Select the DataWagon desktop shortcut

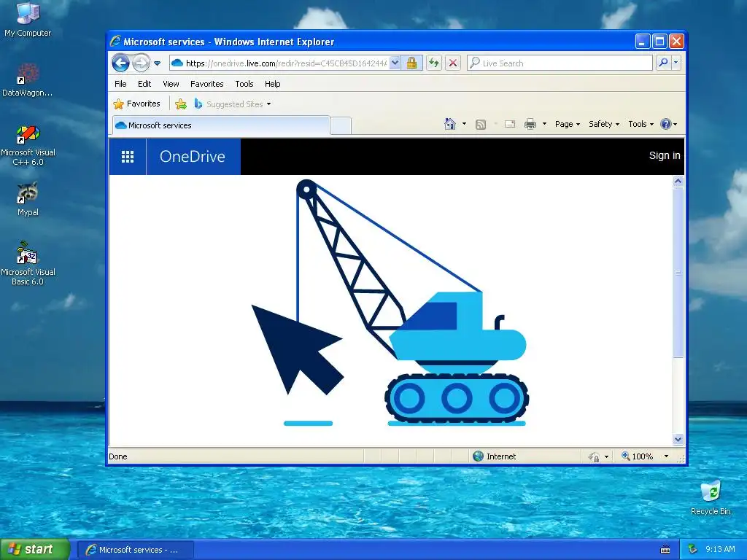coord(28,80)
